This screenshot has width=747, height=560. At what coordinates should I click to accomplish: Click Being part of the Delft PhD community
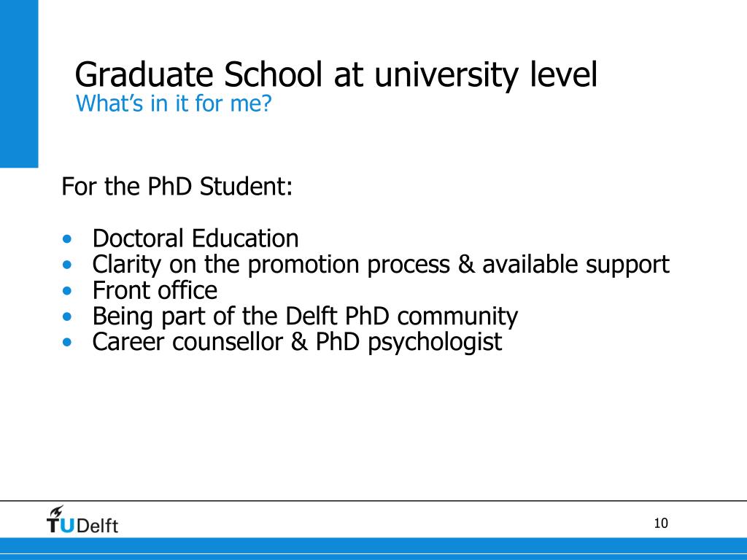305,316
